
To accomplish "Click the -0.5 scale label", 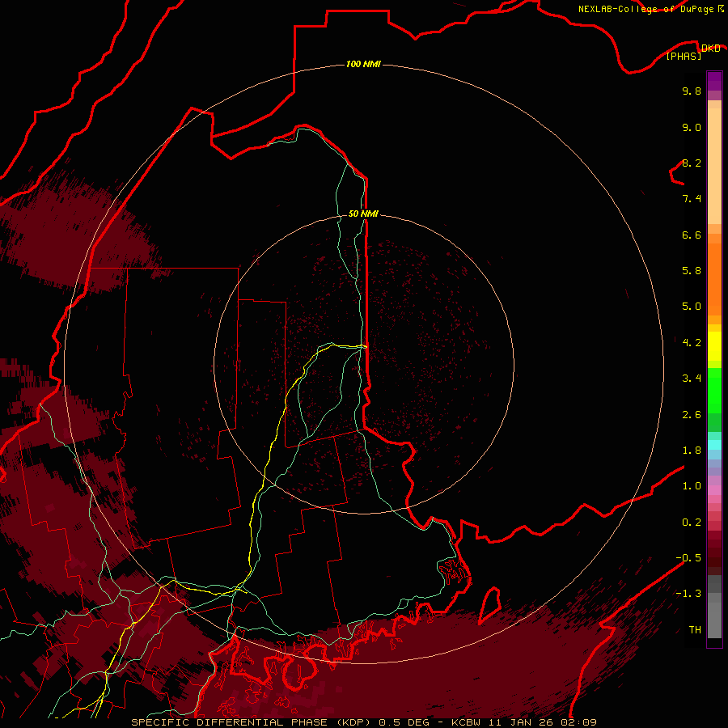I will pos(688,558).
